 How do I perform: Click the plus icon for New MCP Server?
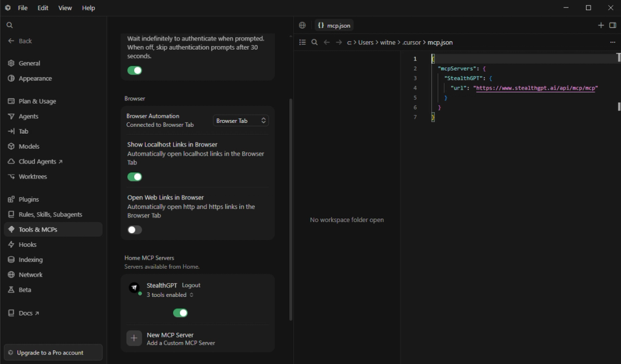134,339
